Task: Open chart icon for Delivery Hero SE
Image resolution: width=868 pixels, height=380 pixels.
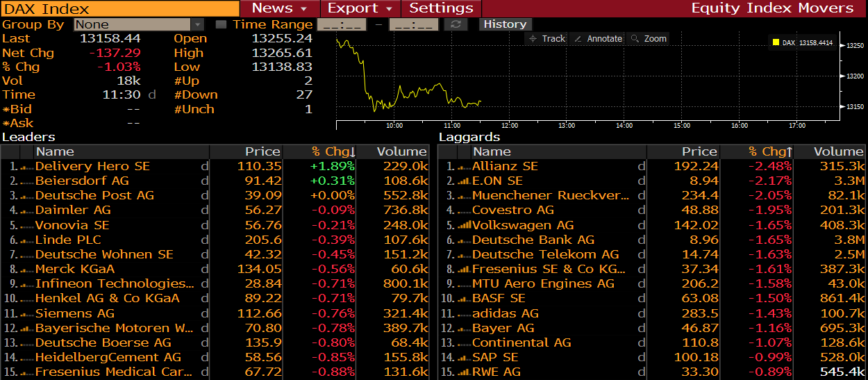Action: click(x=27, y=167)
